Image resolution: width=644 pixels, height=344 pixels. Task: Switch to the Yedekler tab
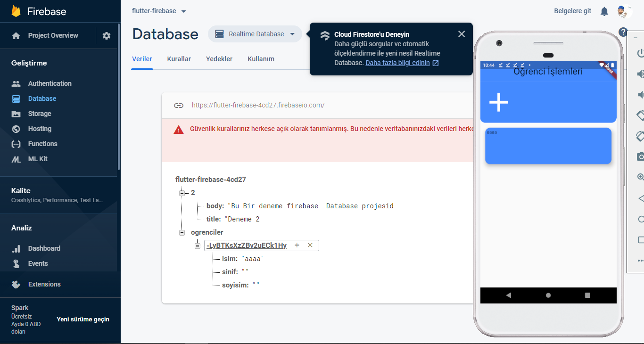[219, 59]
